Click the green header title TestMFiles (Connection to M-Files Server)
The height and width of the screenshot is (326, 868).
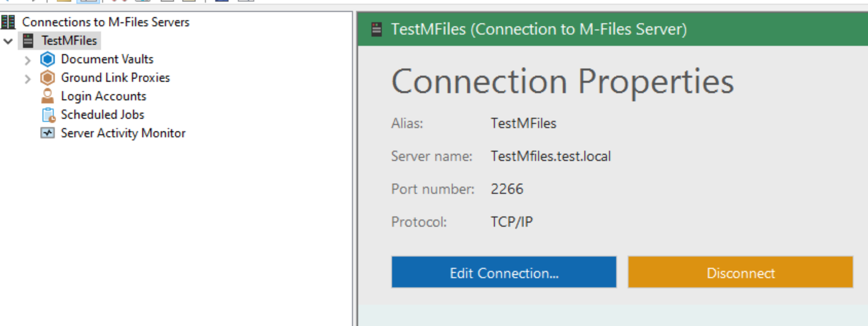pyautogui.click(x=539, y=29)
